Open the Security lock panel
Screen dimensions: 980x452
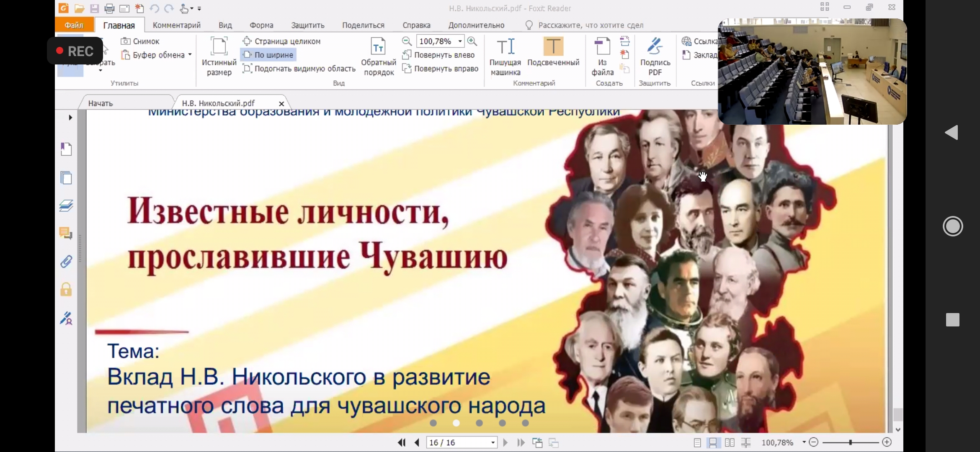pos(66,289)
